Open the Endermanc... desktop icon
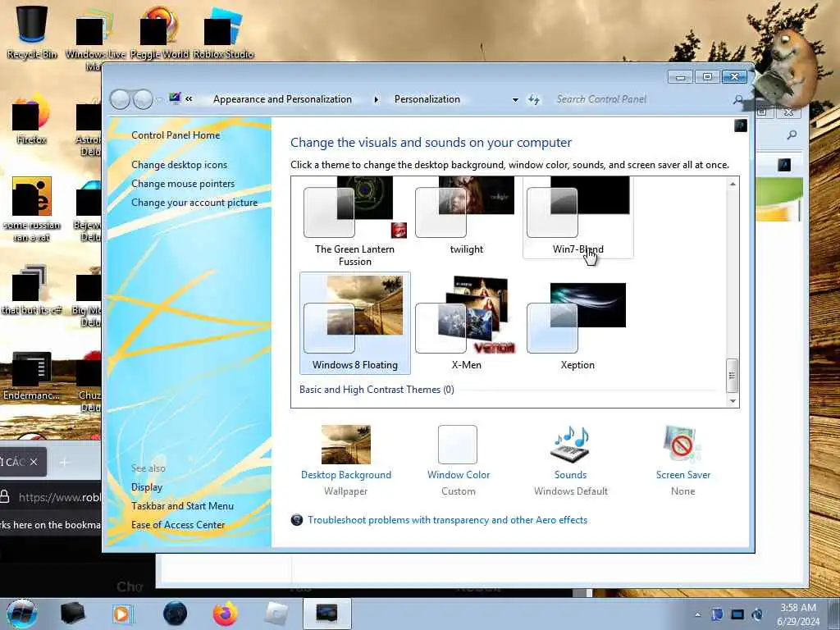This screenshot has height=630, width=840. click(32, 375)
